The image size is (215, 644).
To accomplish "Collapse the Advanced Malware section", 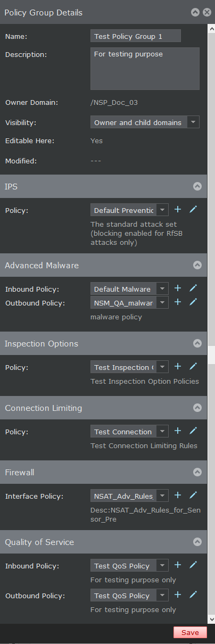I will tap(197, 265).
